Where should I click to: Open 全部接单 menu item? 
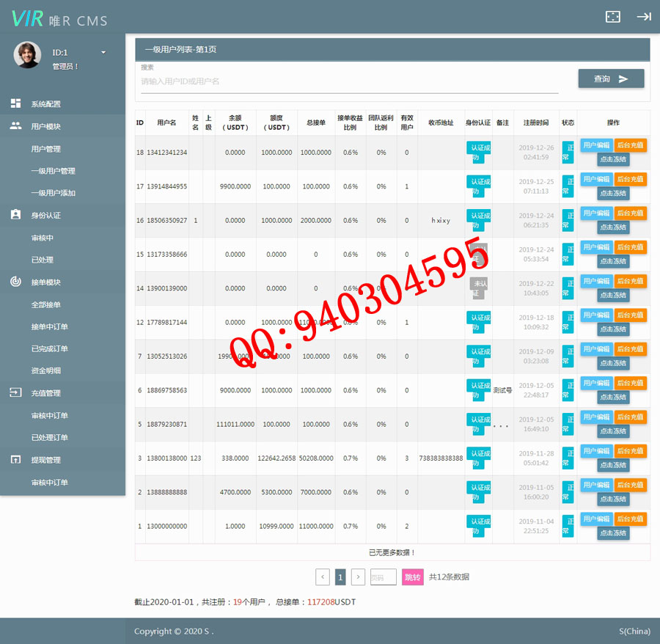pos(45,304)
